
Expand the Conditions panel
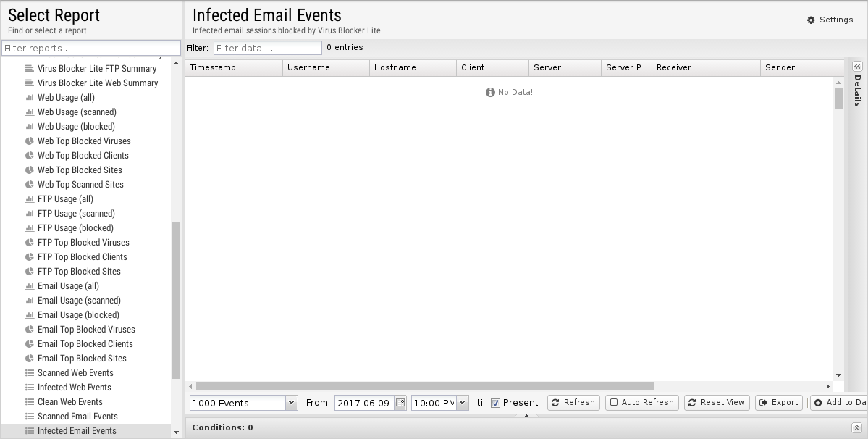856,427
